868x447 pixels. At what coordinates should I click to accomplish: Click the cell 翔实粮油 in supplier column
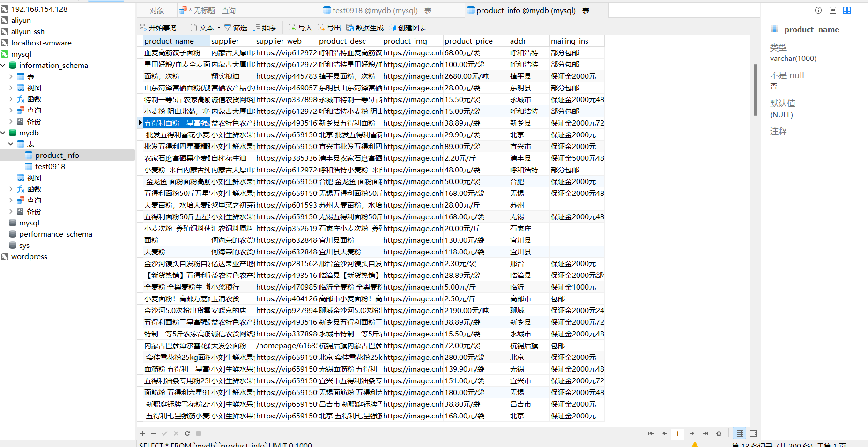click(232, 76)
